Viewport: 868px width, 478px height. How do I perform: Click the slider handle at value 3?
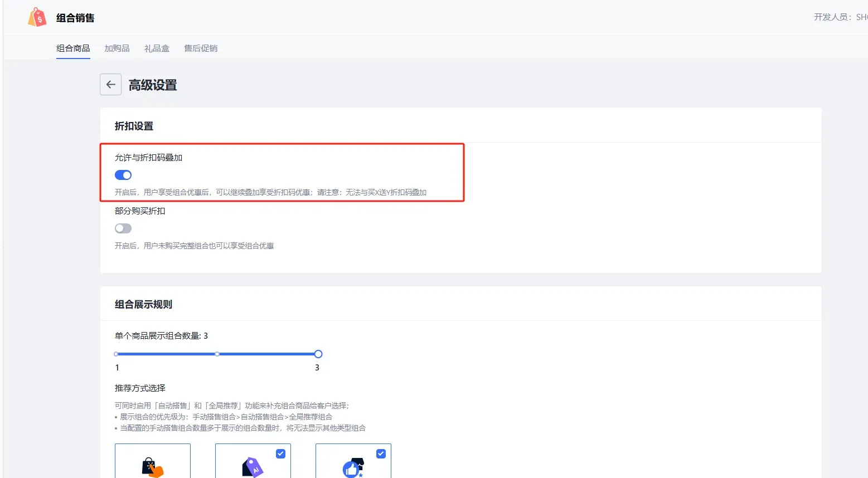pos(318,354)
